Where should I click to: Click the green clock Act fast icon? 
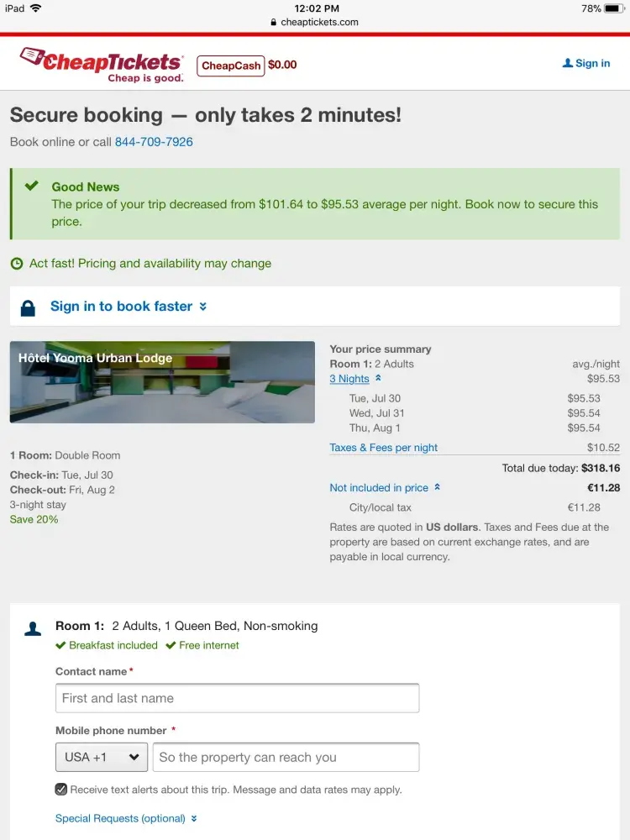[x=17, y=264]
